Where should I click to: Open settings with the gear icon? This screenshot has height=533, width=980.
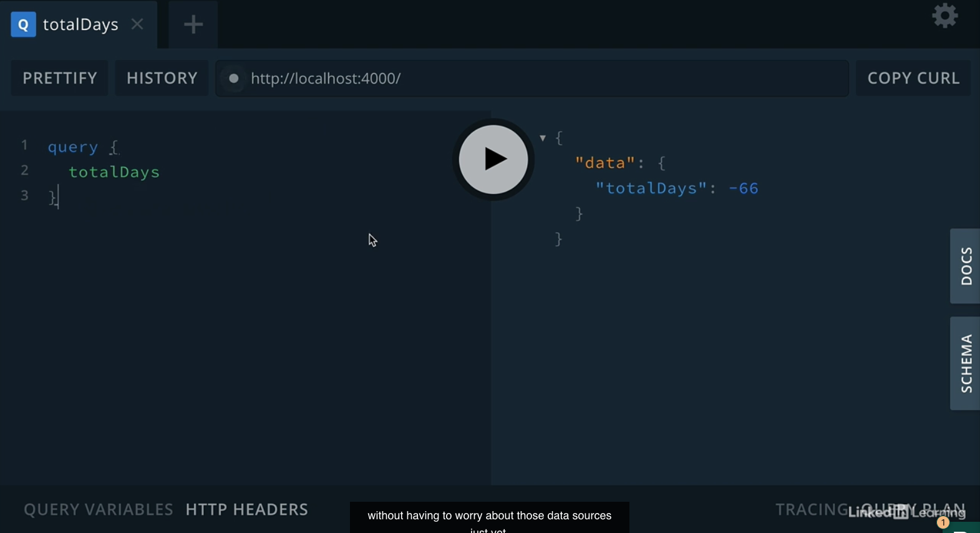(945, 16)
